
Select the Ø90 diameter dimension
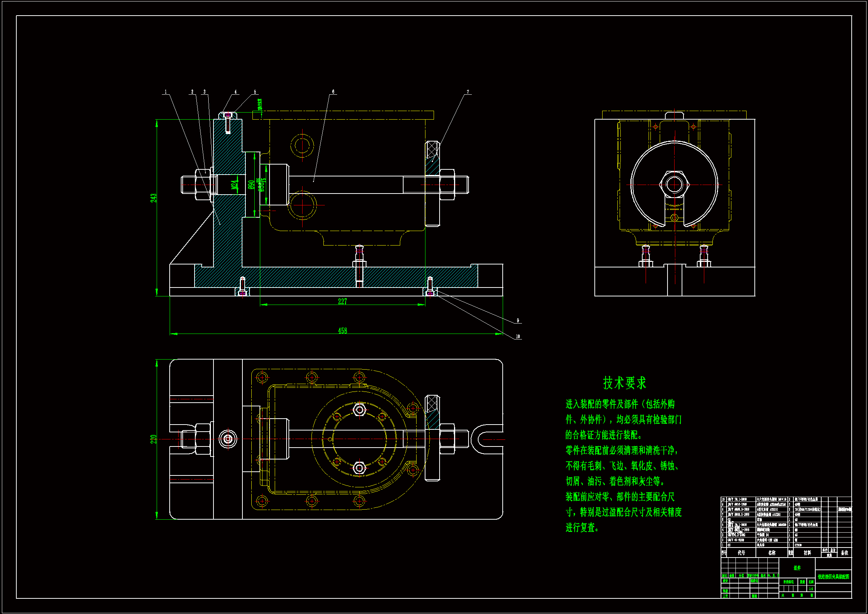coord(251,185)
